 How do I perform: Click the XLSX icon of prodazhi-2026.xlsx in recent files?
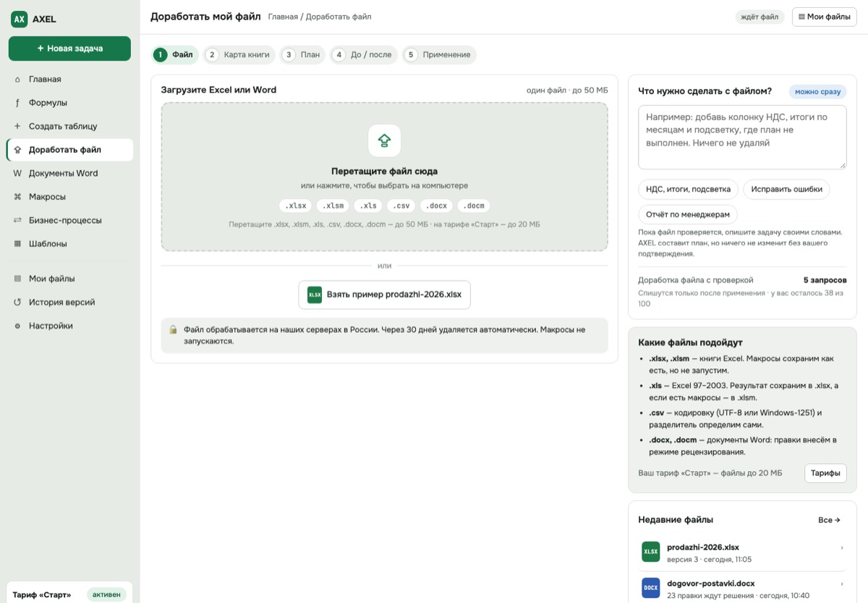[x=651, y=552]
